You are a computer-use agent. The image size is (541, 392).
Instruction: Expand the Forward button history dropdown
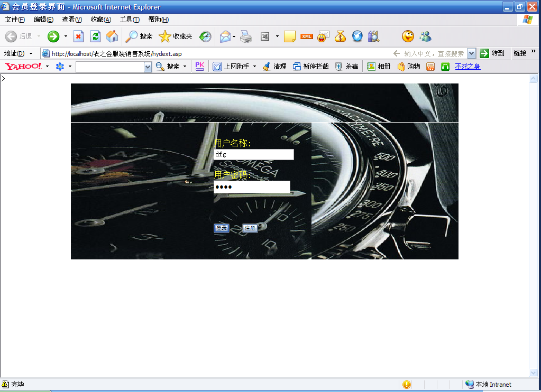[x=66, y=36]
